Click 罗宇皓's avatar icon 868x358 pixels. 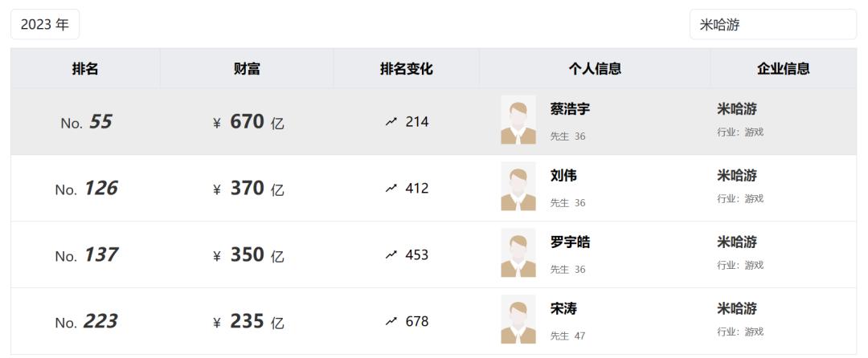point(518,253)
